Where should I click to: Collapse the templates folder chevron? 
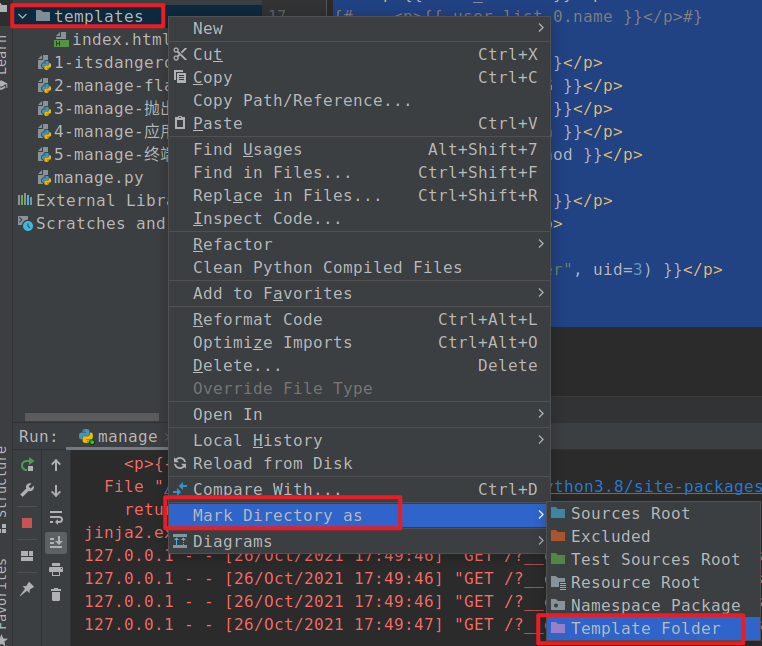tap(22, 17)
